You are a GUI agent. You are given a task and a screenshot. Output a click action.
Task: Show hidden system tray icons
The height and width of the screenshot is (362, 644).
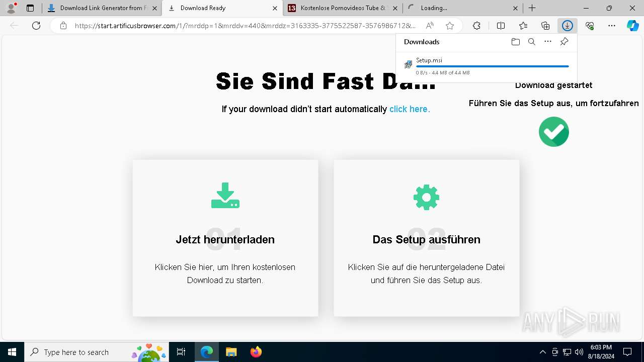click(x=542, y=352)
